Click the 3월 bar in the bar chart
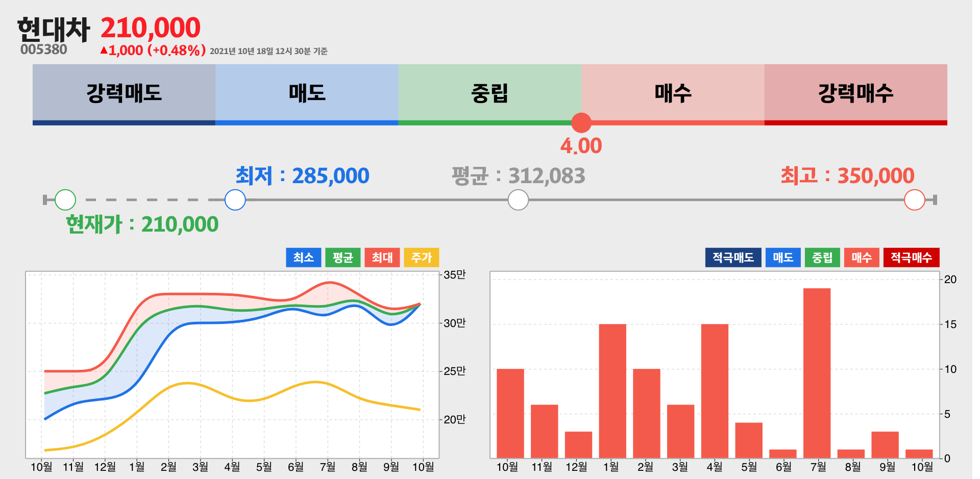Image resolution: width=980 pixels, height=479 pixels. click(681, 431)
